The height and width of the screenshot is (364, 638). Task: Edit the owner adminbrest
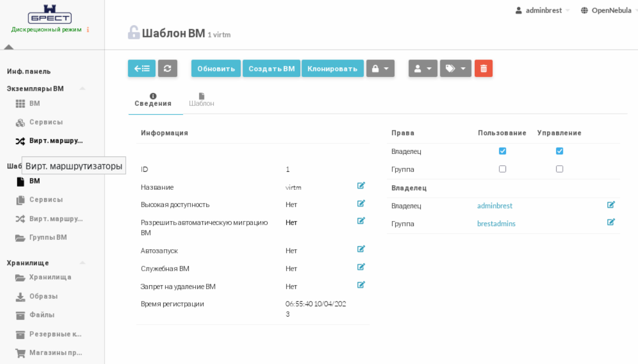[x=611, y=205]
